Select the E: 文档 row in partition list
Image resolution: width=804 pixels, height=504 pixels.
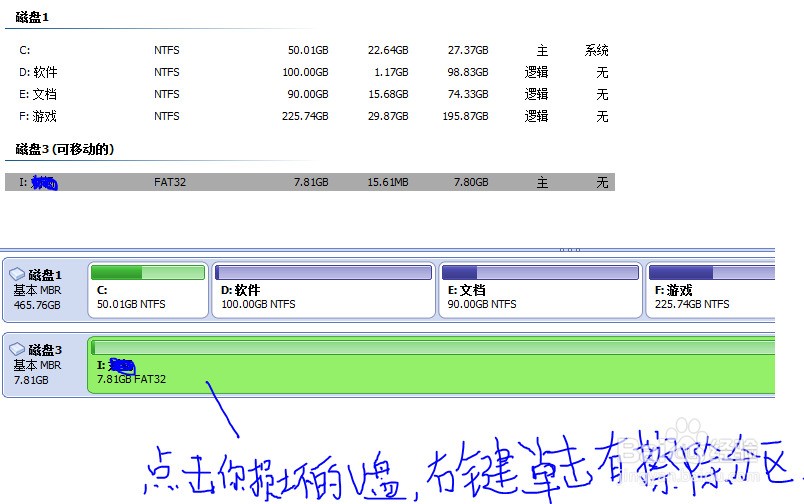coord(310,94)
